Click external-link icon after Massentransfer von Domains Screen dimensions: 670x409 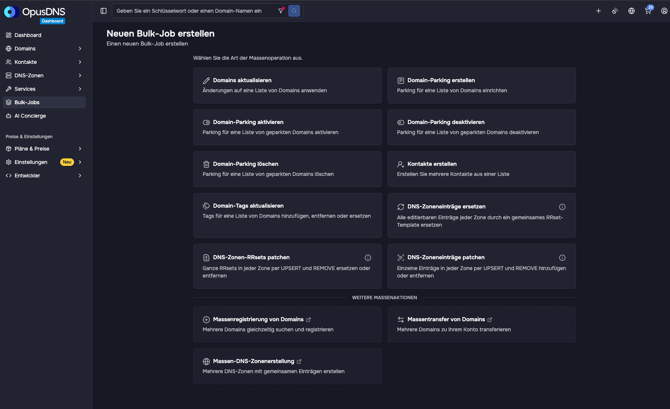490,320
